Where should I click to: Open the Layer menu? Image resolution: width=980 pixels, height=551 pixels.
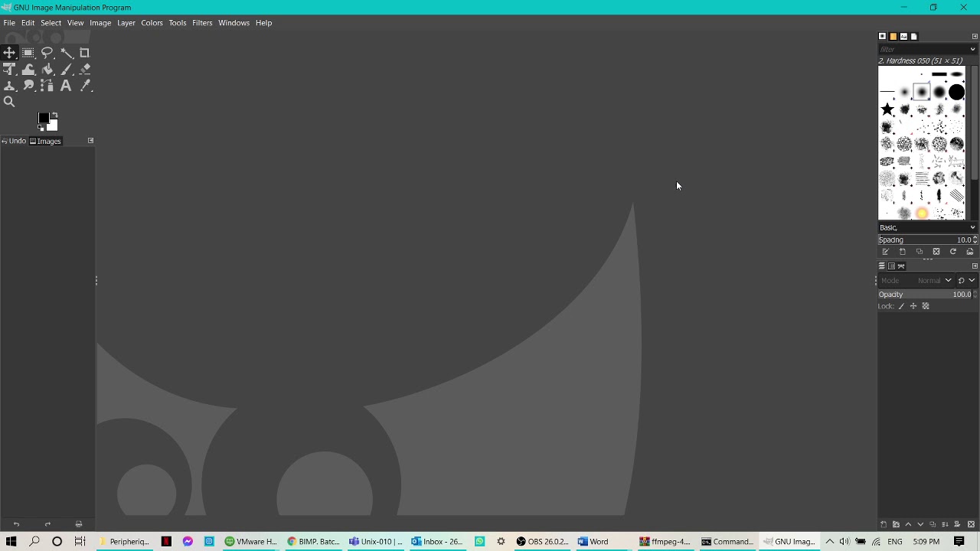point(126,23)
